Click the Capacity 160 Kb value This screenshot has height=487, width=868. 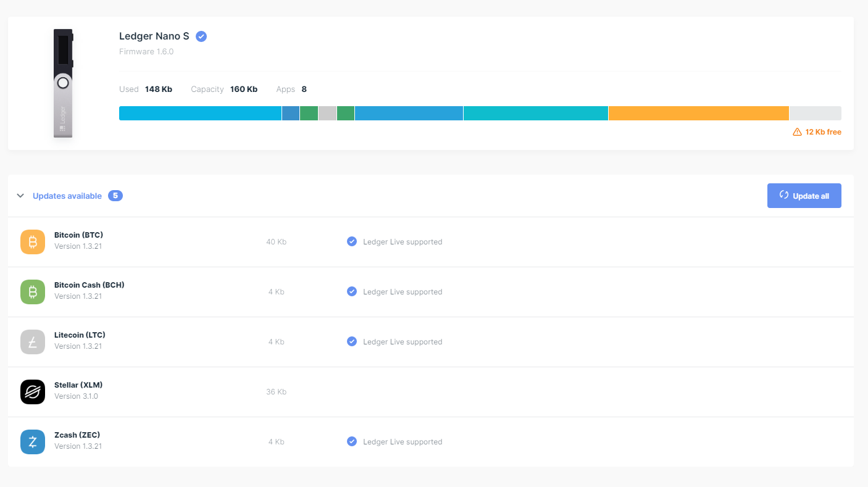pos(244,89)
